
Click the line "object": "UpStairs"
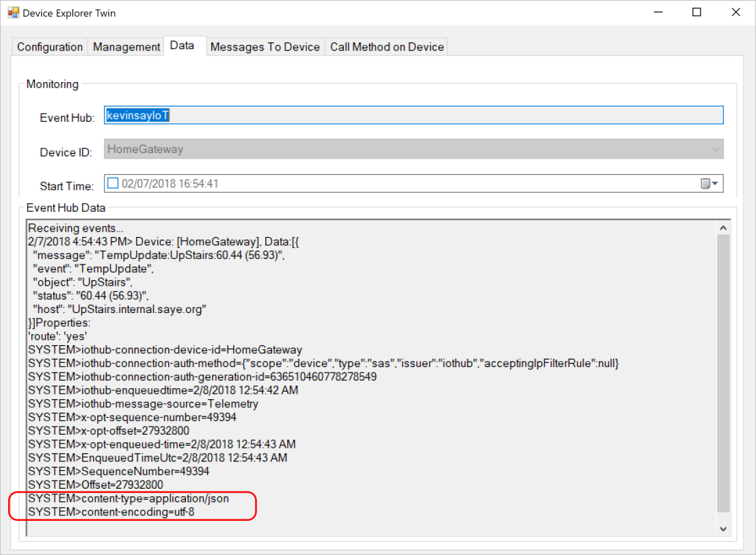pos(83,282)
